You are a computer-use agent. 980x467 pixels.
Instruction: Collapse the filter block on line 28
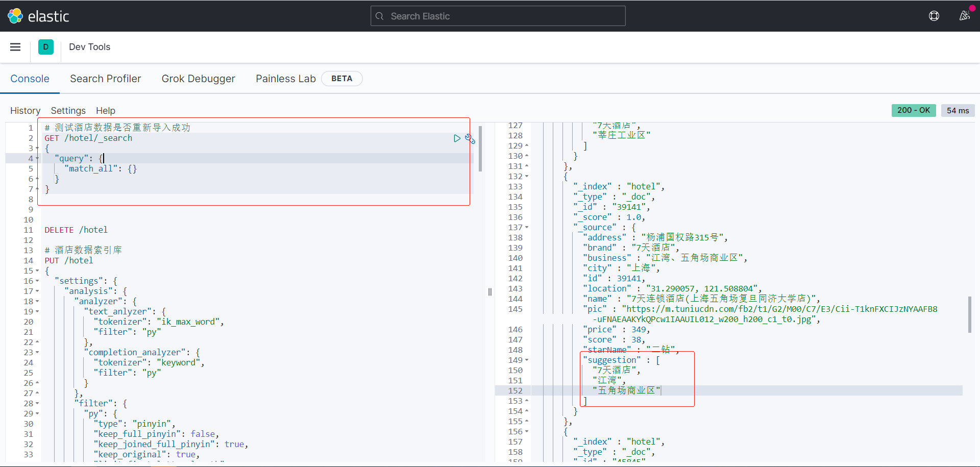coord(37,404)
